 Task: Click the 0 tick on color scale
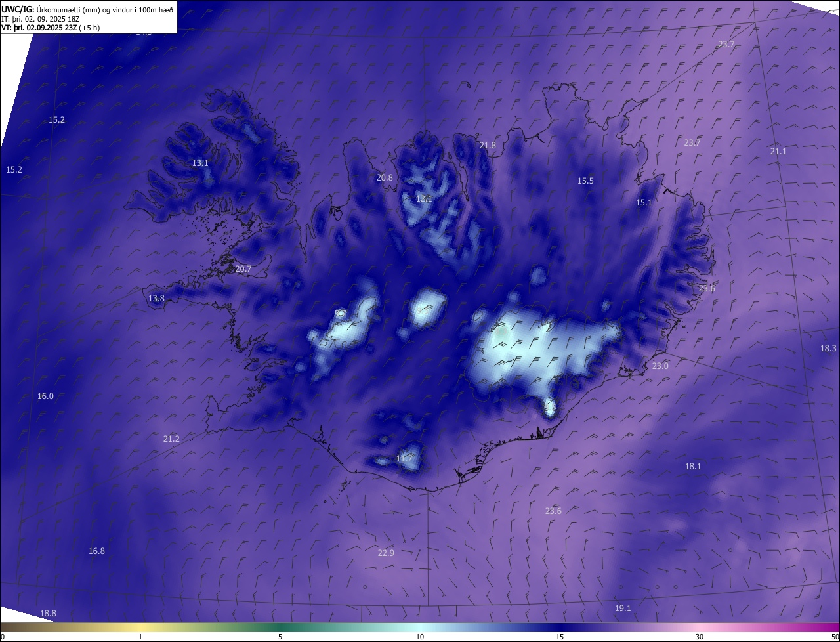[x=3, y=637]
